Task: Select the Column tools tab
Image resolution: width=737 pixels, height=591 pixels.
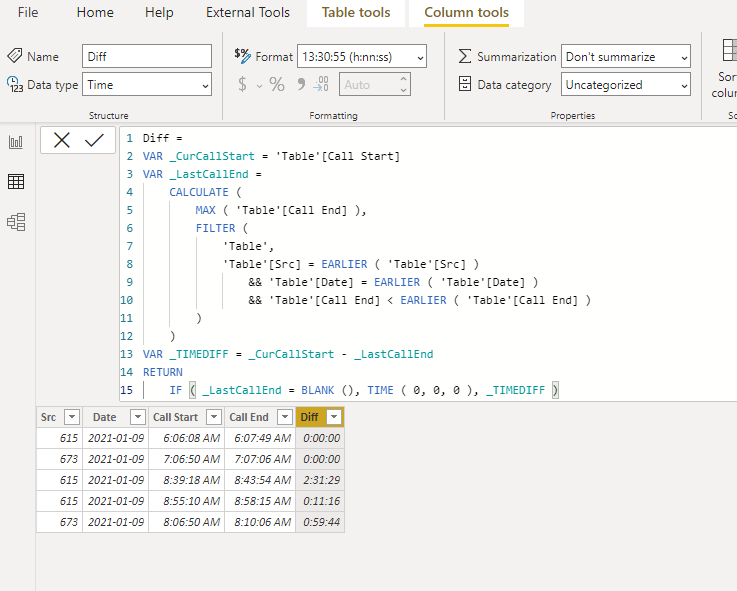Action: [466, 13]
